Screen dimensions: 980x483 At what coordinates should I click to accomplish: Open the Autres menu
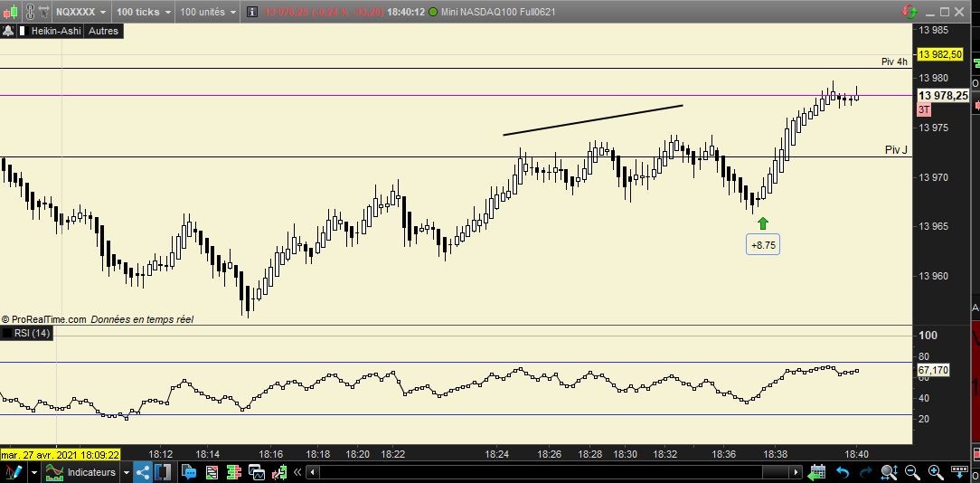[103, 31]
